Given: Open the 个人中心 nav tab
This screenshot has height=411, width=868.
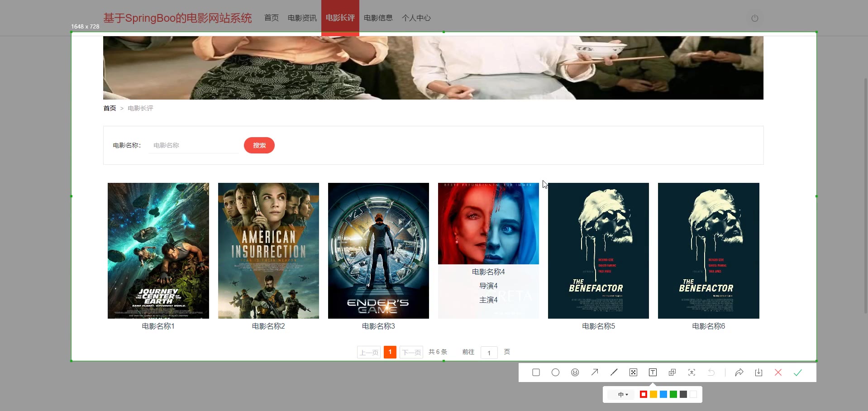Looking at the screenshot, I should point(416,18).
